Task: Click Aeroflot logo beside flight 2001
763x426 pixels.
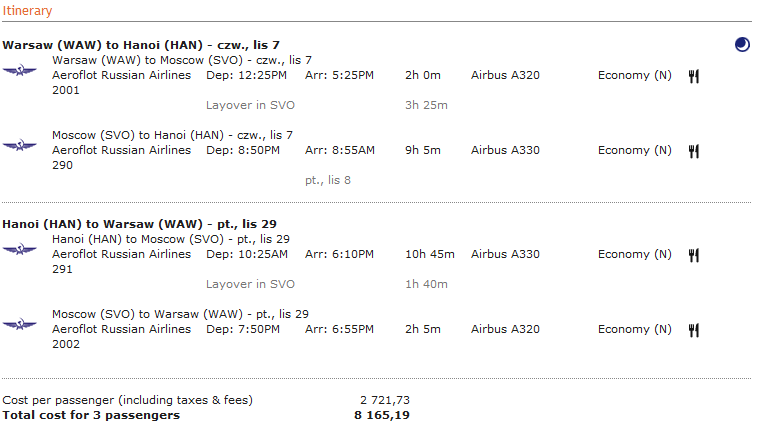Action: coord(19,71)
